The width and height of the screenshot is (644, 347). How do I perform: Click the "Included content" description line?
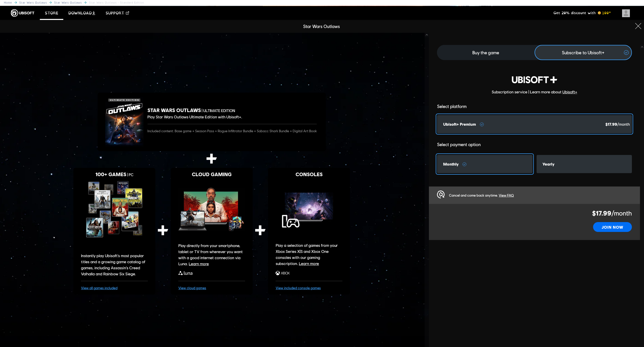(x=232, y=131)
